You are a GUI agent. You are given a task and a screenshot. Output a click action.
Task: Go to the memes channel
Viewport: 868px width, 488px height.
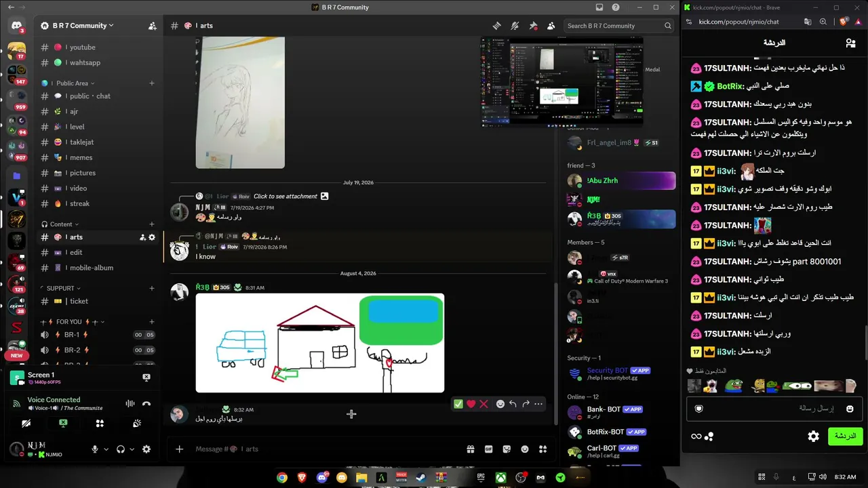tap(98, 158)
